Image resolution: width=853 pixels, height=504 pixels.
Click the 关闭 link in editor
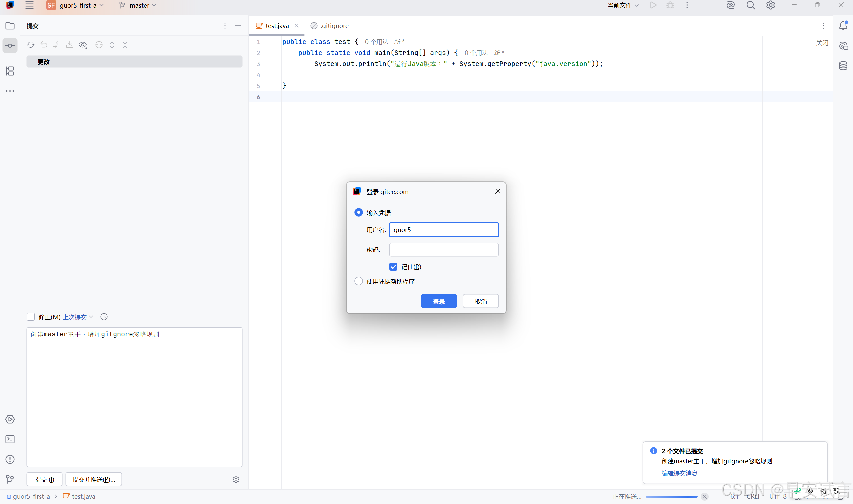(x=822, y=43)
